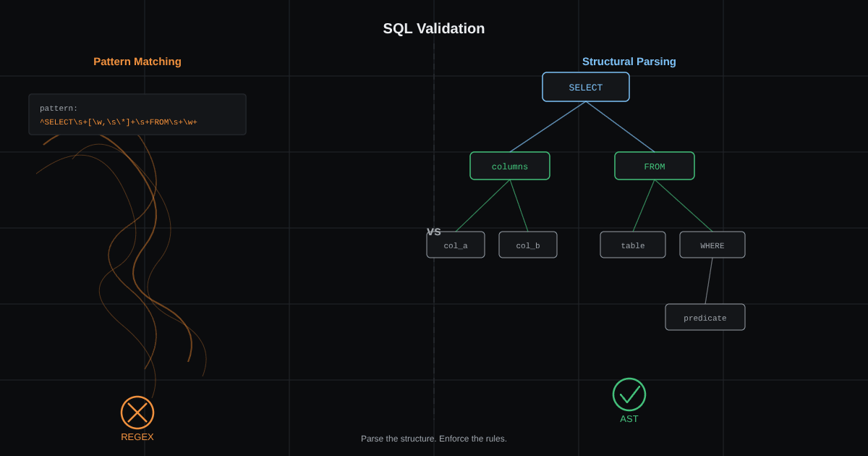Click the regex pattern code box

click(137, 114)
